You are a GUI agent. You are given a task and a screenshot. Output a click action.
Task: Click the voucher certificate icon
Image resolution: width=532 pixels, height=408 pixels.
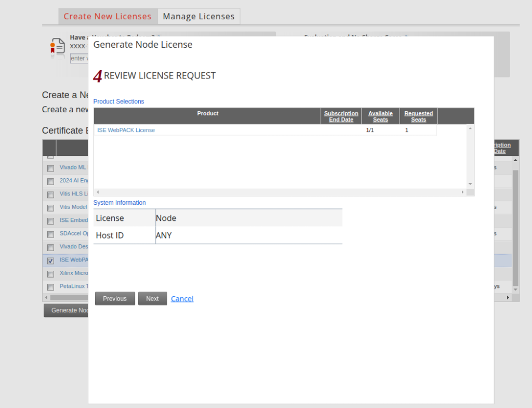[57, 46]
